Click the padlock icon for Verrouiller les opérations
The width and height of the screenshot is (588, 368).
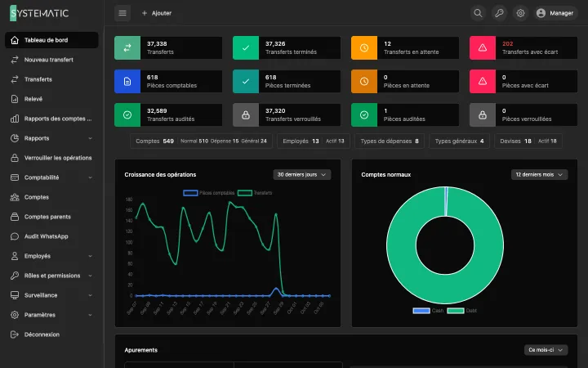click(15, 158)
